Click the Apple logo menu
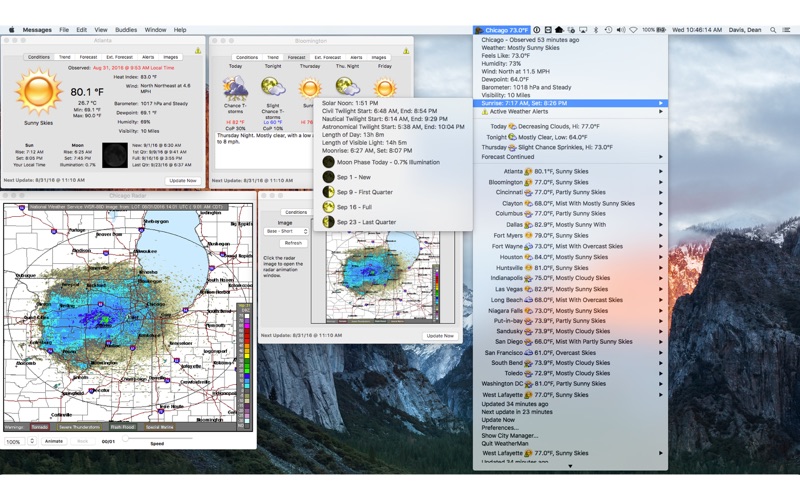Viewport: 800px width, 500px height. click(x=11, y=30)
